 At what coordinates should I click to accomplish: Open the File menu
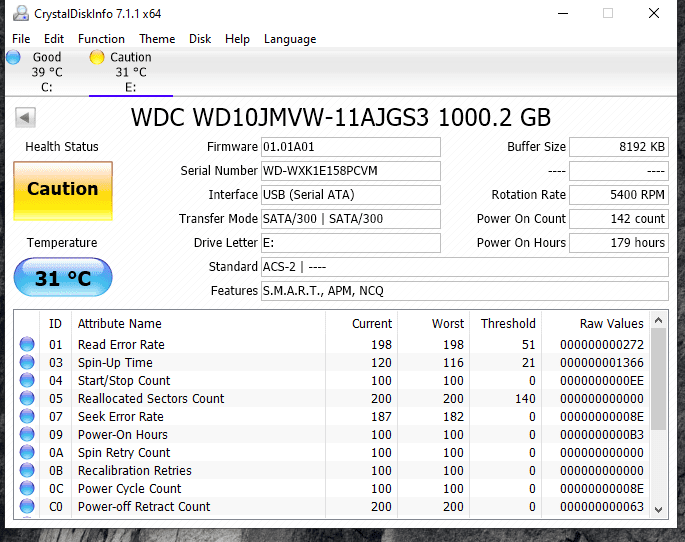tap(21, 39)
